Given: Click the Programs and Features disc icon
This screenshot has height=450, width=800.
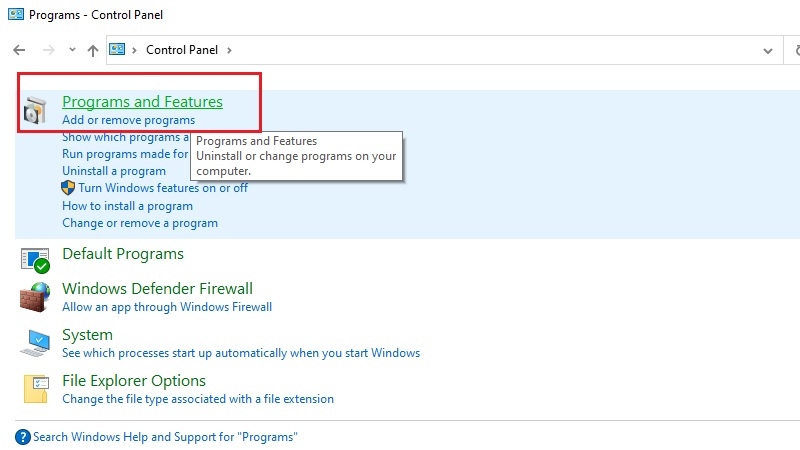Looking at the screenshot, I should pyautogui.click(x=35, y=110).
